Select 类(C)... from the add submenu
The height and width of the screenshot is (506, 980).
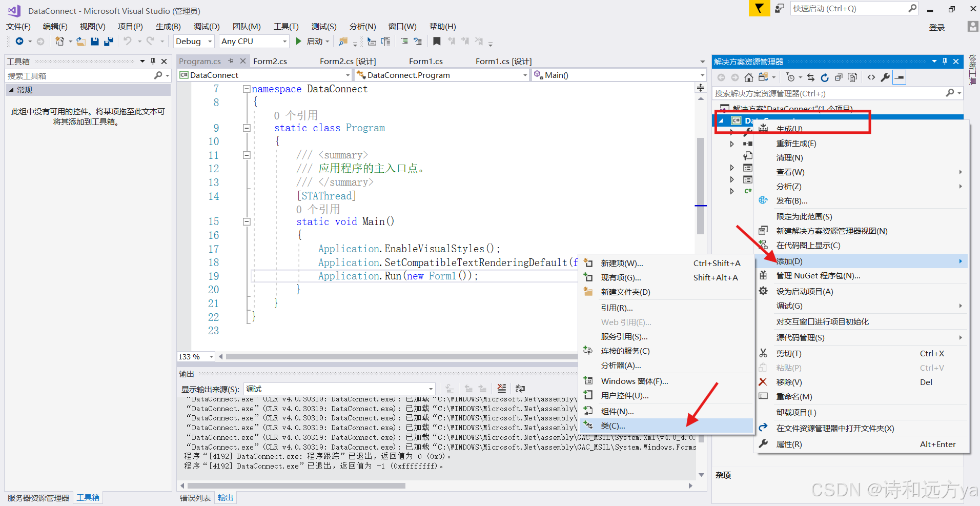(667, 426)
